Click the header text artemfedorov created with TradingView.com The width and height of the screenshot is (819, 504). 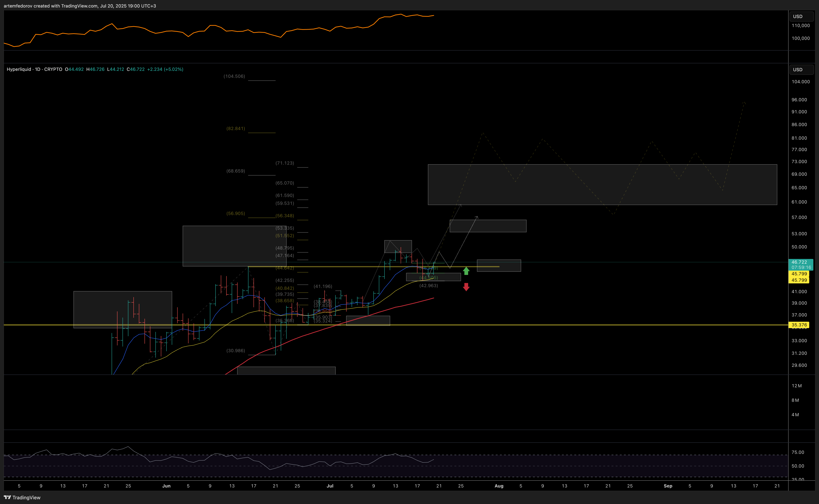click(51, 6)
